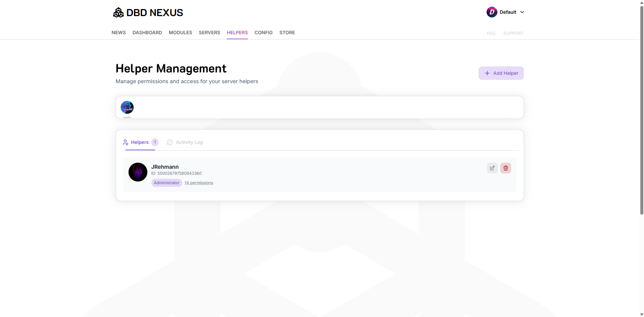Navigate to the DASHBOARD section
644x317 pixels.
tap(147, 33)
